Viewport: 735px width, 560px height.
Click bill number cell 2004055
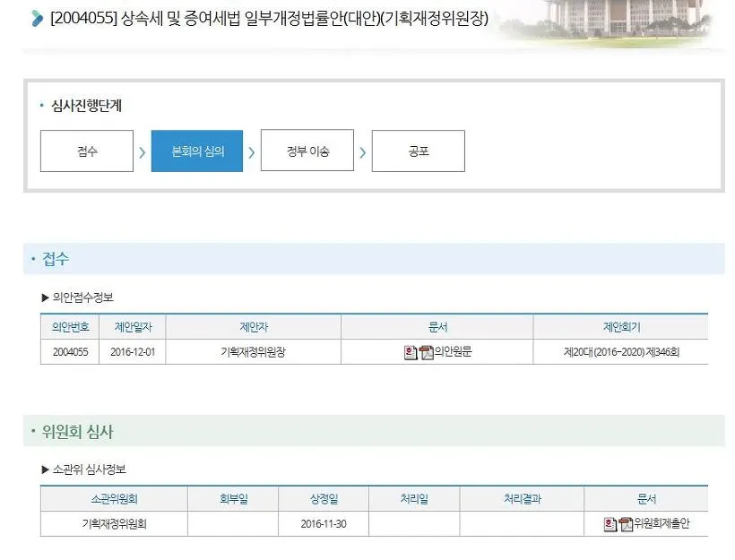coord(70,352)
